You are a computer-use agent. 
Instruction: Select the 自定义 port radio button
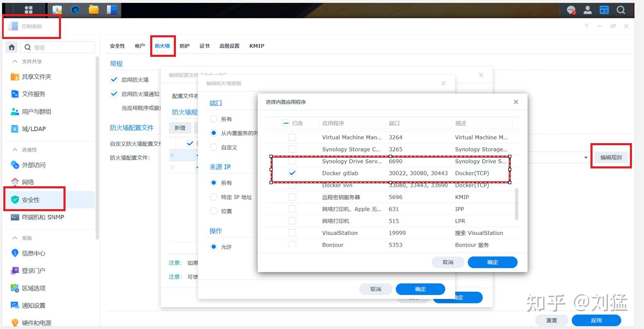(x=214, y=147)
